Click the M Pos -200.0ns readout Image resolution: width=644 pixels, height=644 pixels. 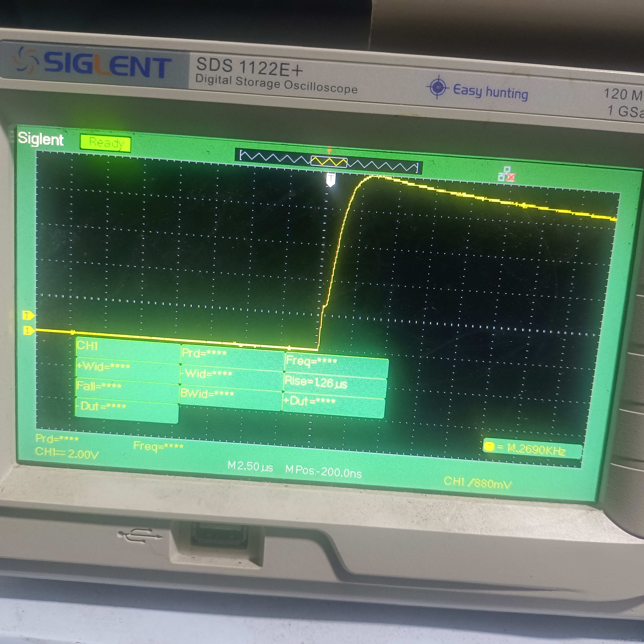323,471
